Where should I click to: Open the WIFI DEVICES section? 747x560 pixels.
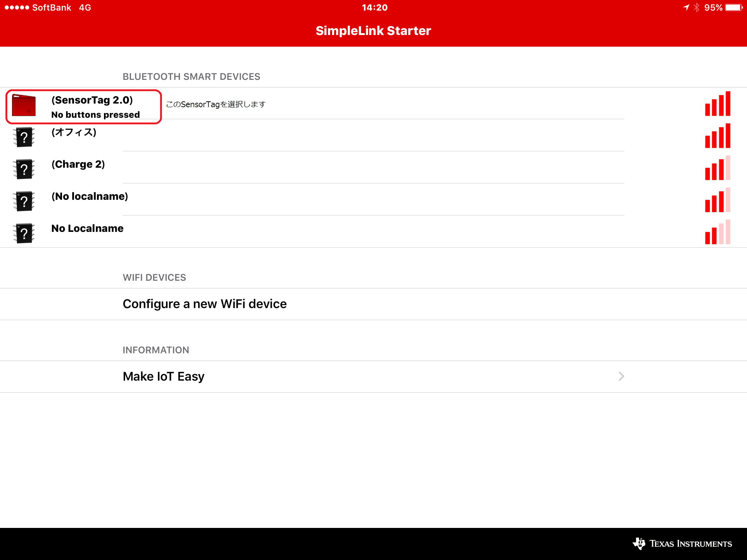[205, 304]
